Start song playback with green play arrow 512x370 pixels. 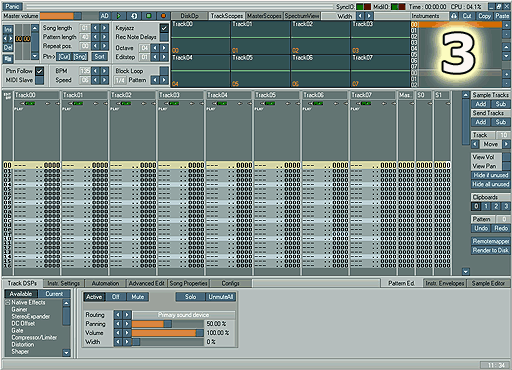(119, 16)
